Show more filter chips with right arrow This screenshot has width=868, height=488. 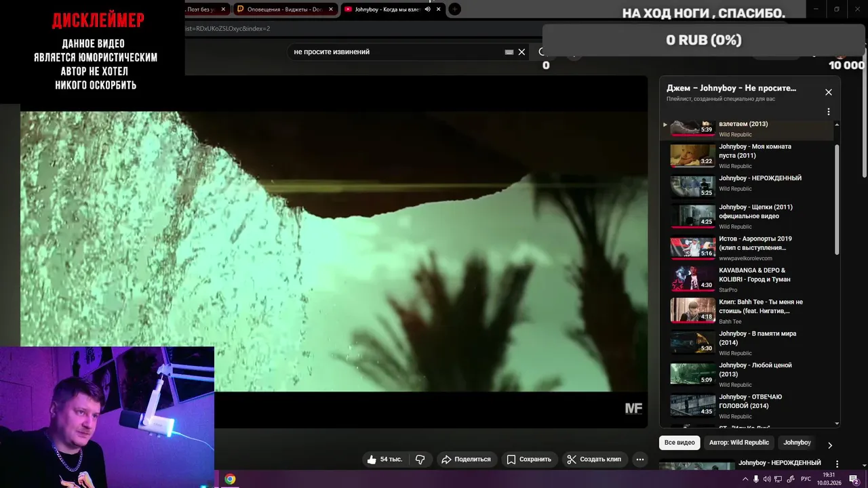point(829,445)
